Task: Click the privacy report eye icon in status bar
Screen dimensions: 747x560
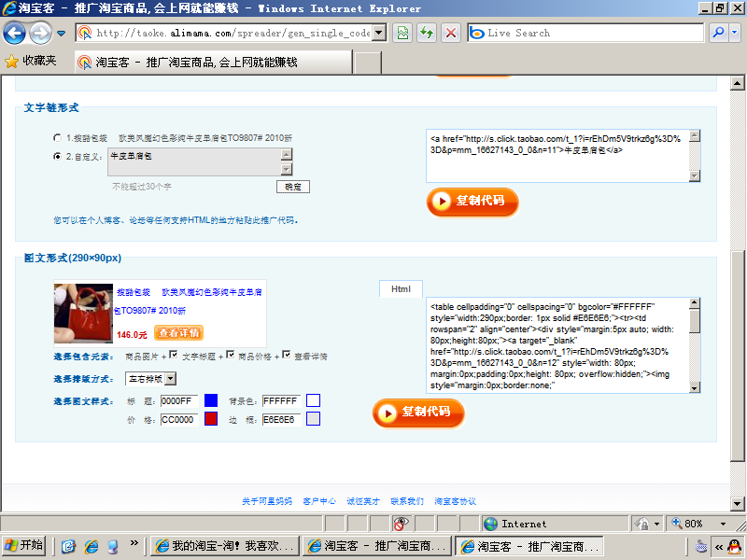Action: [x=401, y=524]
